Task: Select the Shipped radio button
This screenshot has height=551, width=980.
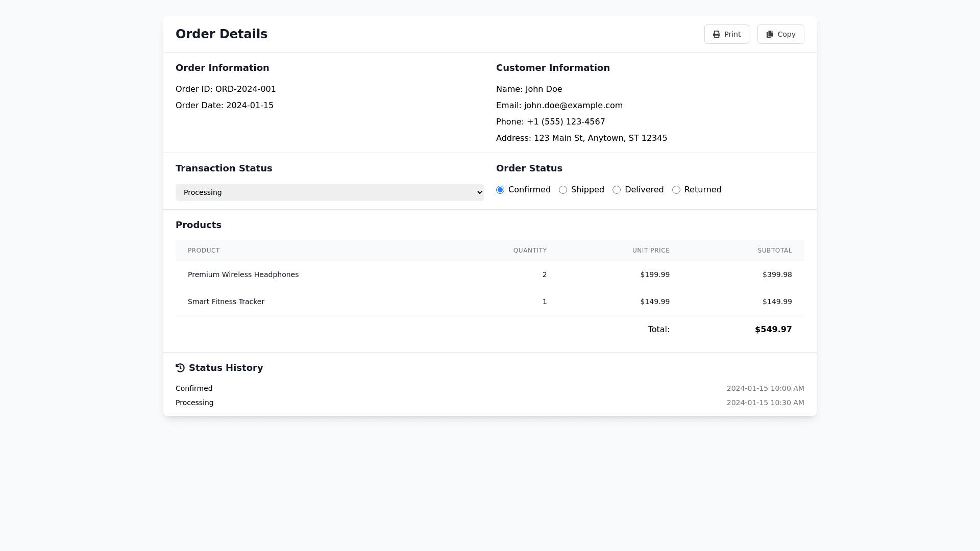Action: (563, 190)
